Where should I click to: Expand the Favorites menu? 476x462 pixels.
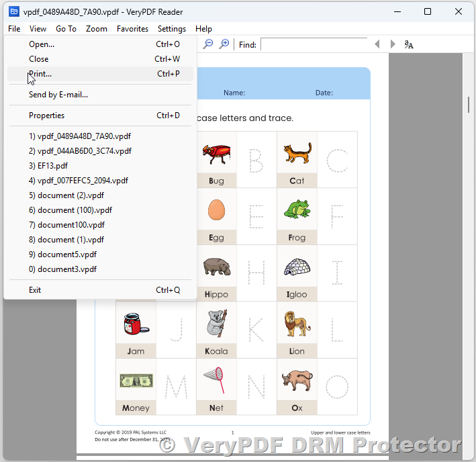[x=132, y=29]
